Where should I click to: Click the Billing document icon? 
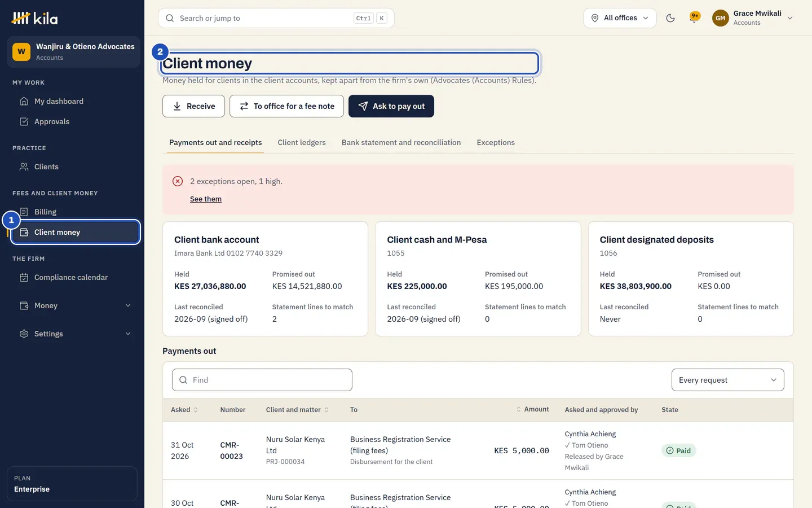(x=24, y=212)
